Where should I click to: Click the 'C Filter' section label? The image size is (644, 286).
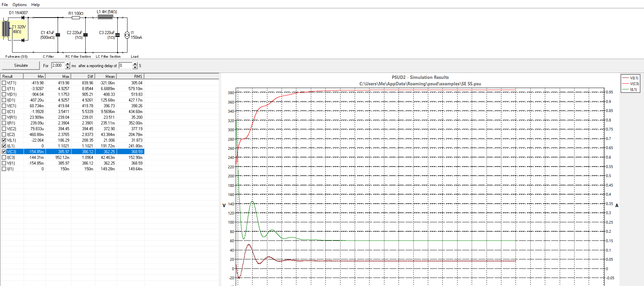48,57
